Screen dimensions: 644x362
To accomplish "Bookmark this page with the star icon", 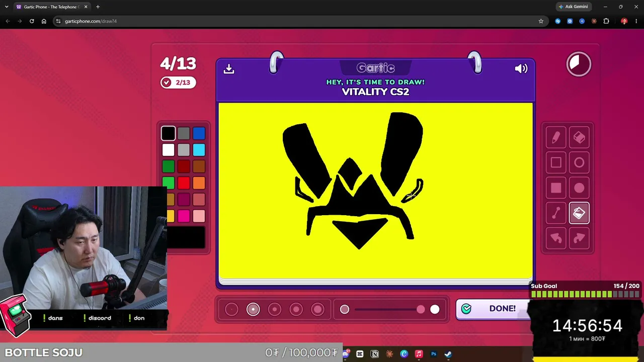I will (541, 21).
